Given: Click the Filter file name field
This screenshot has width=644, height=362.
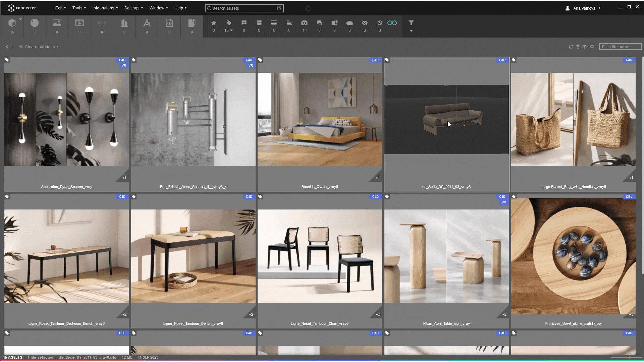Looking at the screenshot, I should (x=620, y=47).
